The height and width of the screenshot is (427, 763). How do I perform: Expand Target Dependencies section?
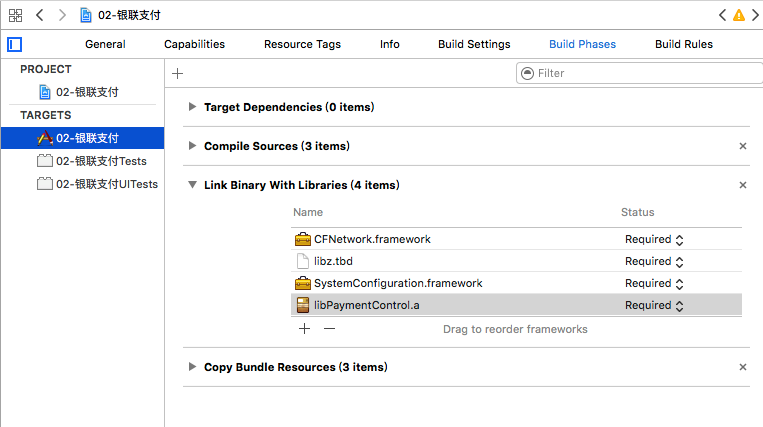pos(192,107)
